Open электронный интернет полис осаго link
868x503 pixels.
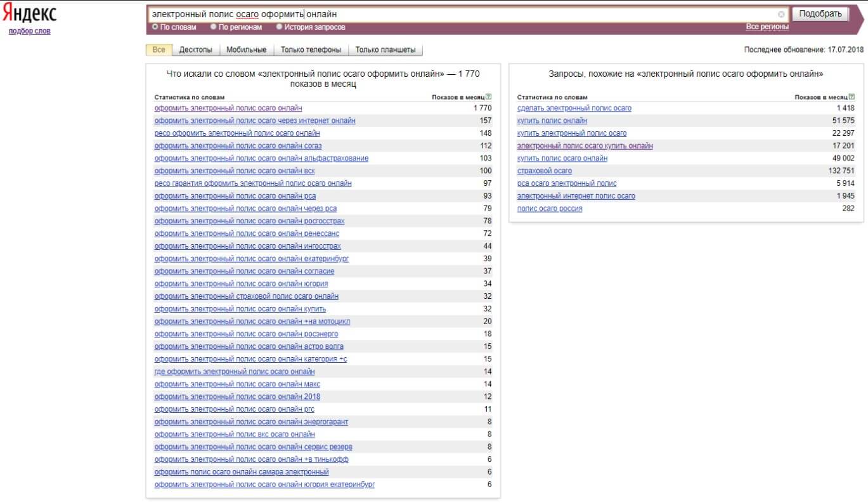tap(576, 196)
